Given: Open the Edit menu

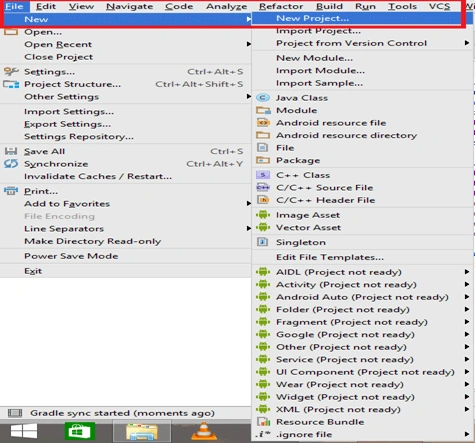Looking at the screenshot, I should [x=46, y=6].
